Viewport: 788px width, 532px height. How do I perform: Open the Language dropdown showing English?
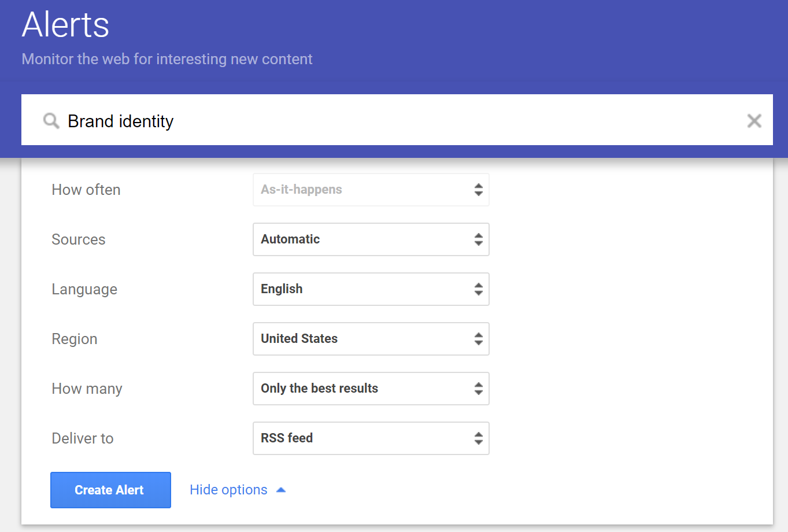click(x=370, y=289)
